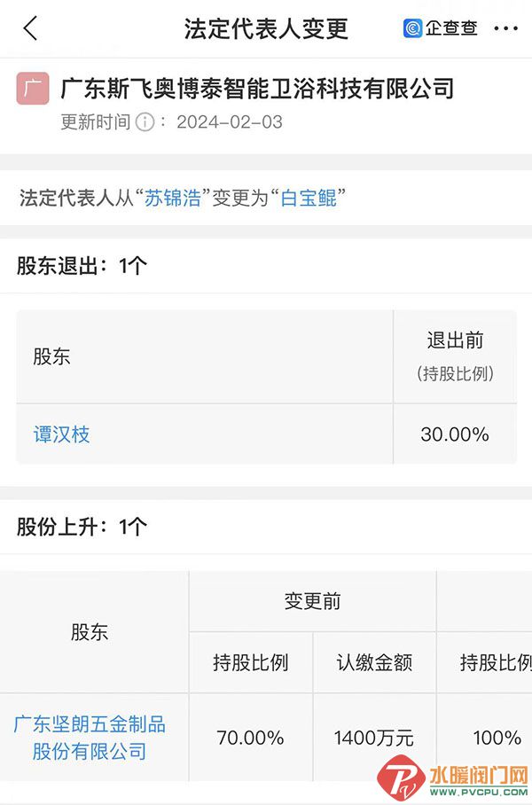This screenshot has height=805, width=532.
Task: Tap the 变更前 column header
Action: click(312, 601)
